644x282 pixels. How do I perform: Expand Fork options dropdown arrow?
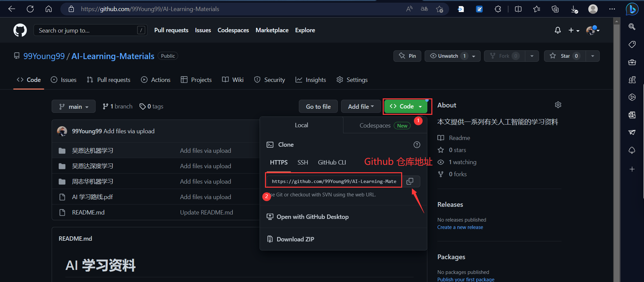coord(532,56)
